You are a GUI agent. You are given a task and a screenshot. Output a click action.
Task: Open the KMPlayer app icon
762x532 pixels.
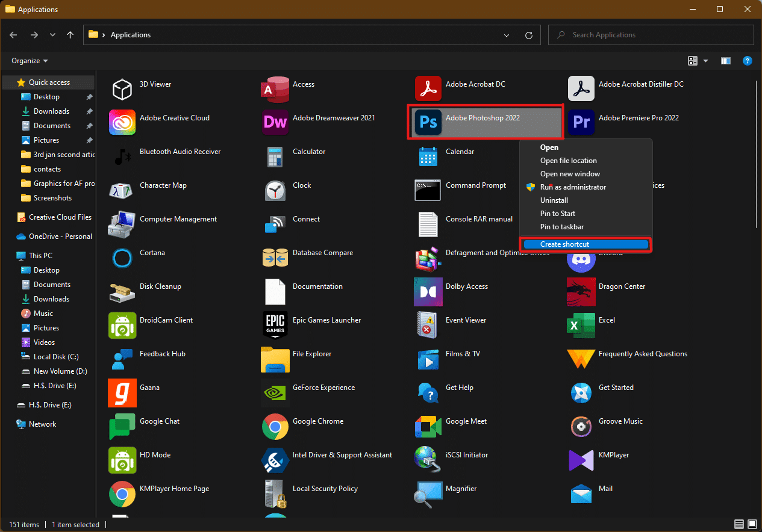[581, 460]
